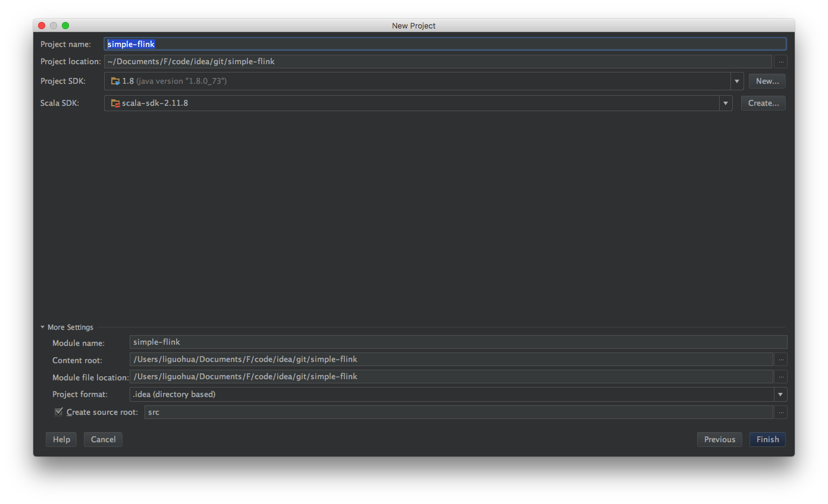Open Help for the dialog

click(x=61, y=439)
